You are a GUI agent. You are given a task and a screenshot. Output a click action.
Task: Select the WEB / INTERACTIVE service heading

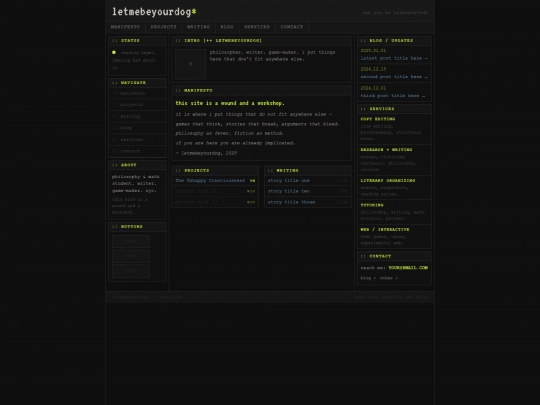(385, 230)
